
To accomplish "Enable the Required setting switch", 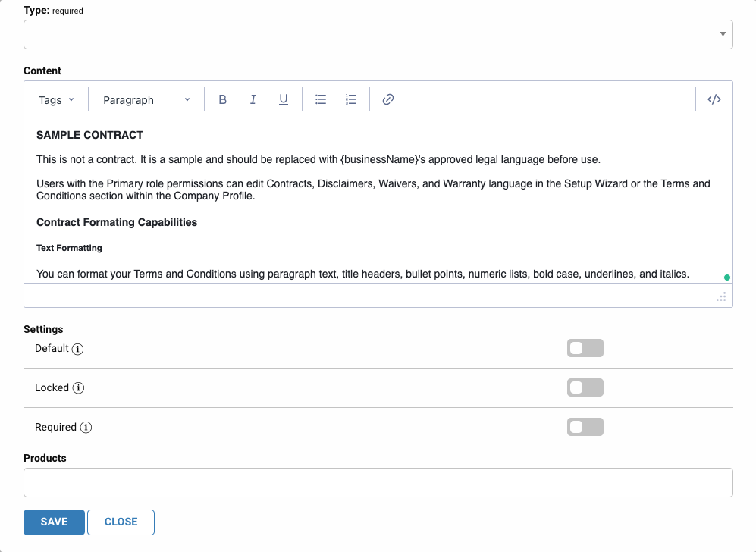I will [585, 427].
